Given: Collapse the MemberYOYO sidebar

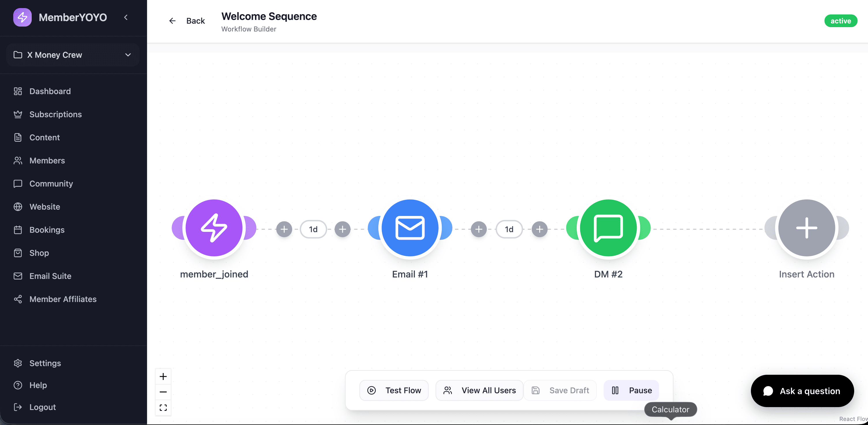Looking at the screenshot, I should [126, 17].
